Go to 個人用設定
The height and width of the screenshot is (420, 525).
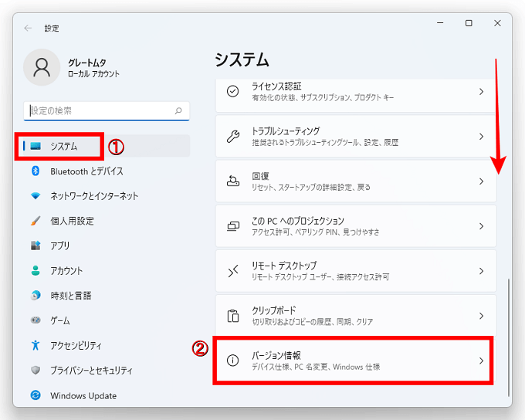107,221
